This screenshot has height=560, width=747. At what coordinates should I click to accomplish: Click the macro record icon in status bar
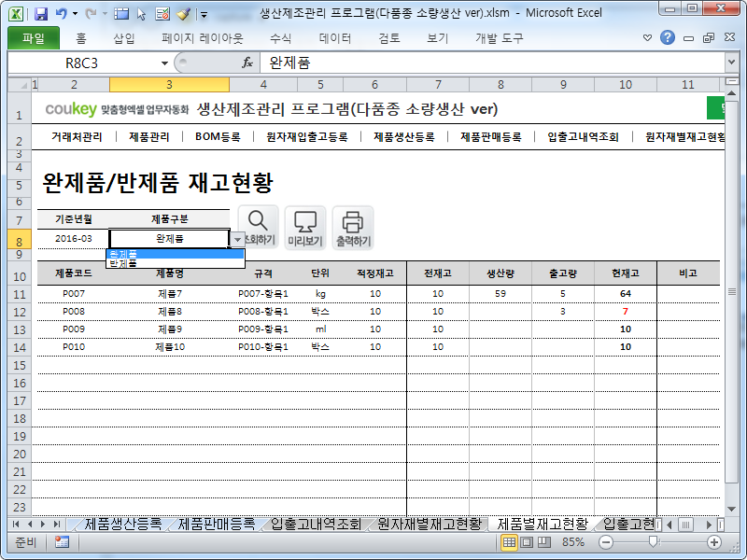(x=62, y=542)
